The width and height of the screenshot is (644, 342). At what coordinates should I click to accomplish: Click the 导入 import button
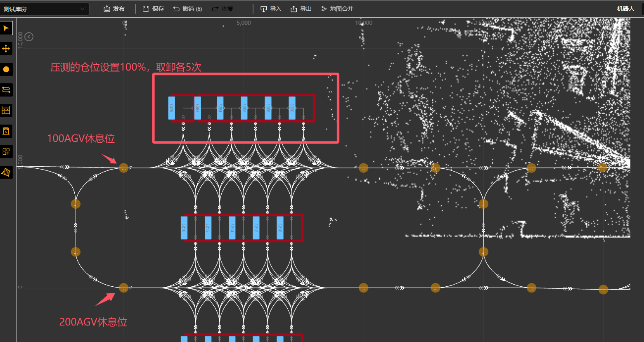point(271,9)
